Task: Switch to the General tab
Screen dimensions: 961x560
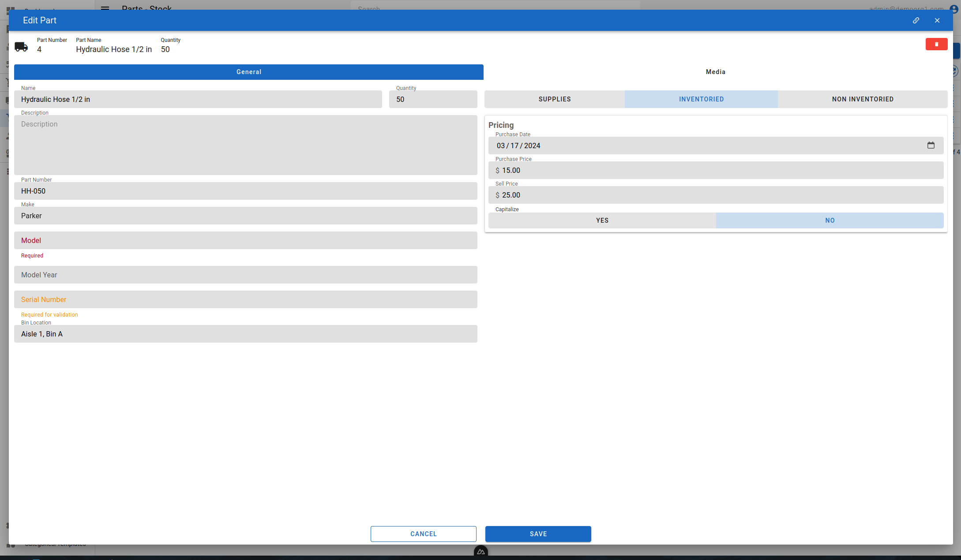Action: coord(249,72)
